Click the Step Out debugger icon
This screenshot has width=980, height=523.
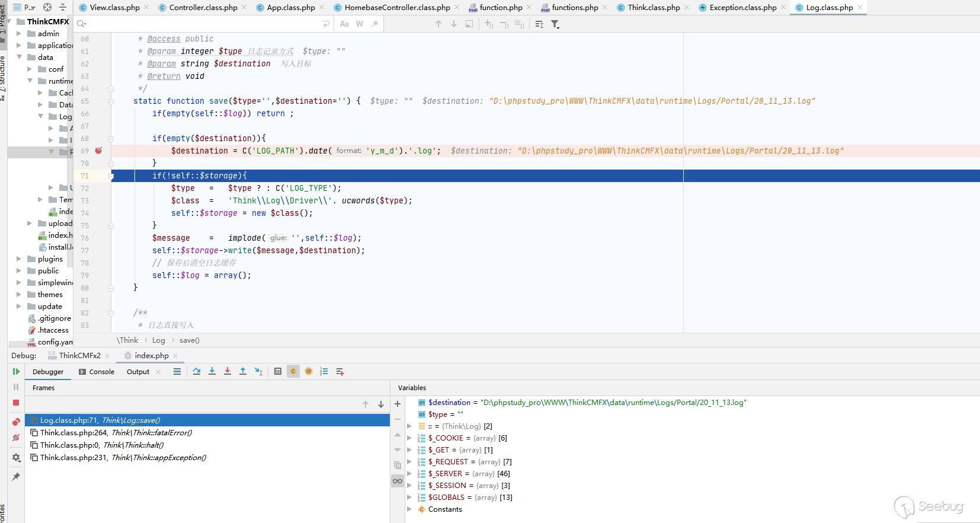[243, 371]
